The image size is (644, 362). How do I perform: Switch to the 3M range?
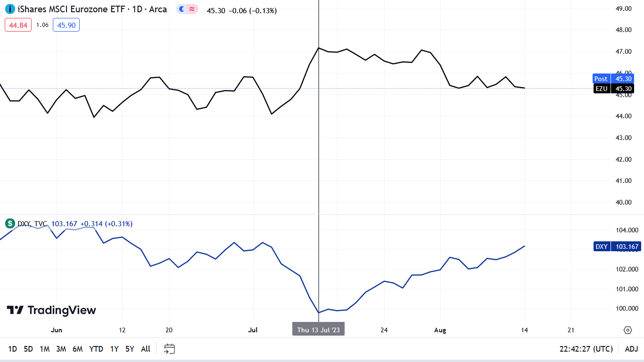pyautogui.click(x=61, y=349)
